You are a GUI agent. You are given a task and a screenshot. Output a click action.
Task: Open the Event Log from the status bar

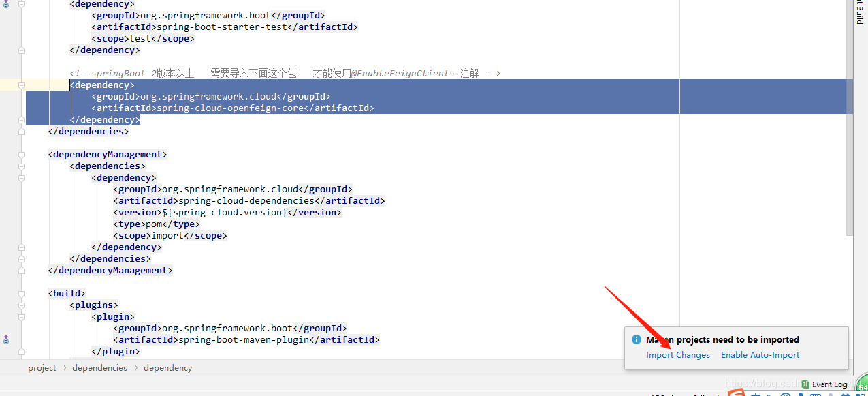click(x=830, y=384)
